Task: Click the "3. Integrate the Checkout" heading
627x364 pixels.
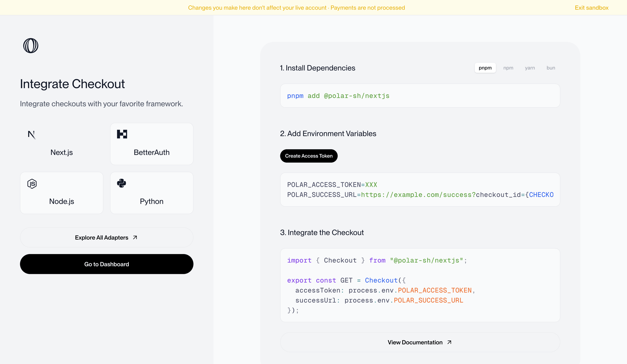Action: click(x=322, y=232)
